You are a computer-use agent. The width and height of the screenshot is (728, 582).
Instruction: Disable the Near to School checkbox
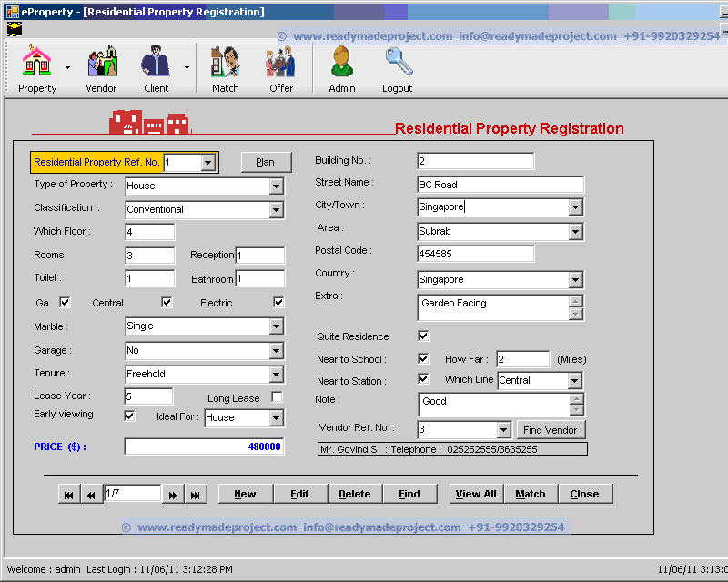tap(423, 358)
